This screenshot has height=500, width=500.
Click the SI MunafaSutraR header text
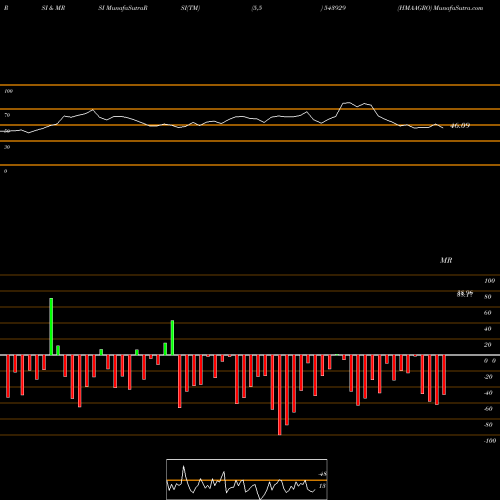click(123, 8)
